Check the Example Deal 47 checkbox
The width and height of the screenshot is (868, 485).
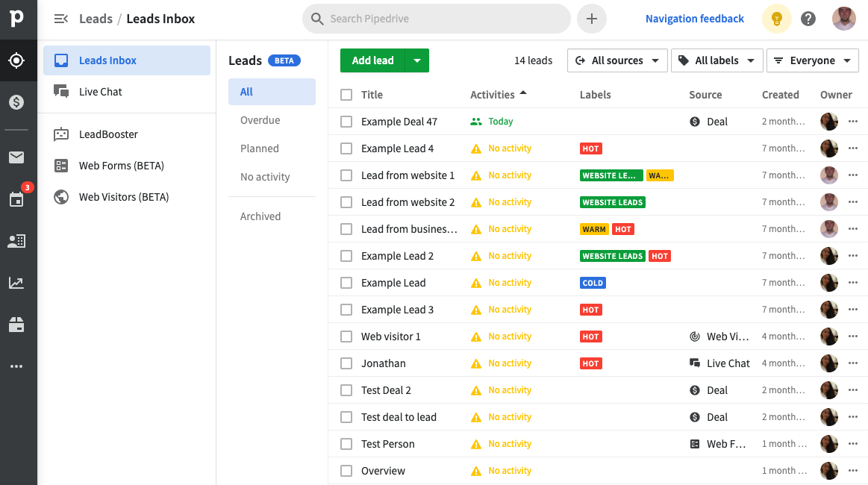point(346,121)
